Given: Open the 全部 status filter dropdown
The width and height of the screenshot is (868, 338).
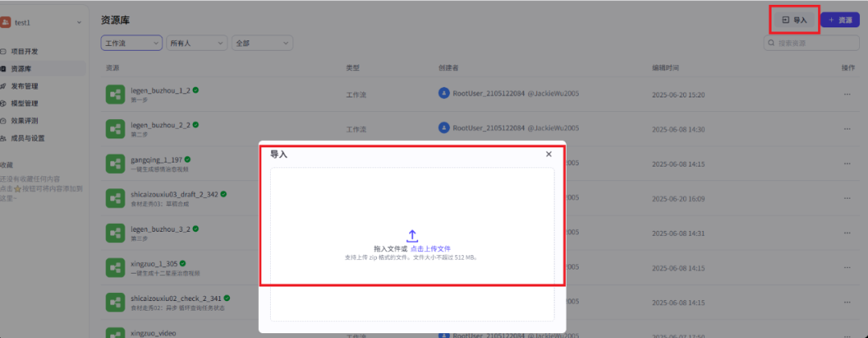Looking at the screenshot, I should 262,43.
